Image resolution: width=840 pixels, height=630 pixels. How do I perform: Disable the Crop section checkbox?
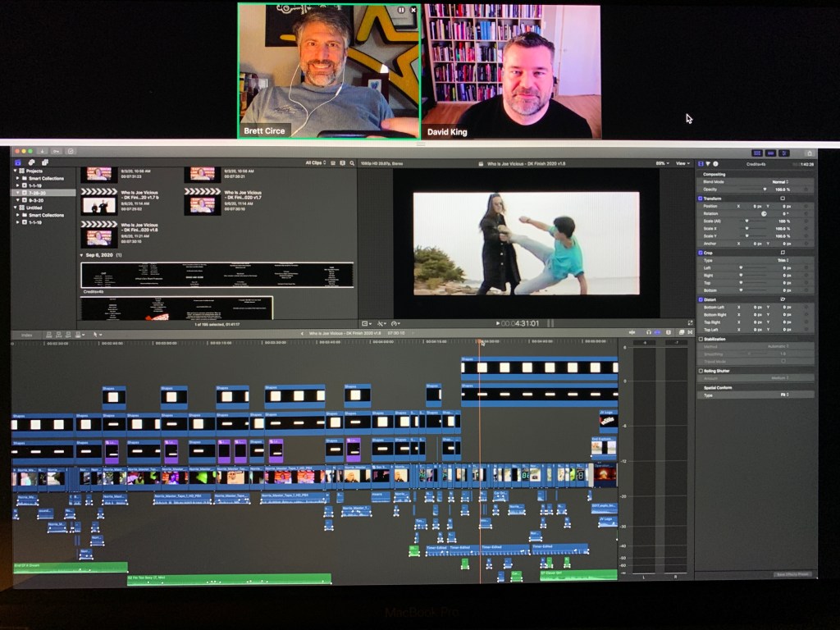point(700,253)
